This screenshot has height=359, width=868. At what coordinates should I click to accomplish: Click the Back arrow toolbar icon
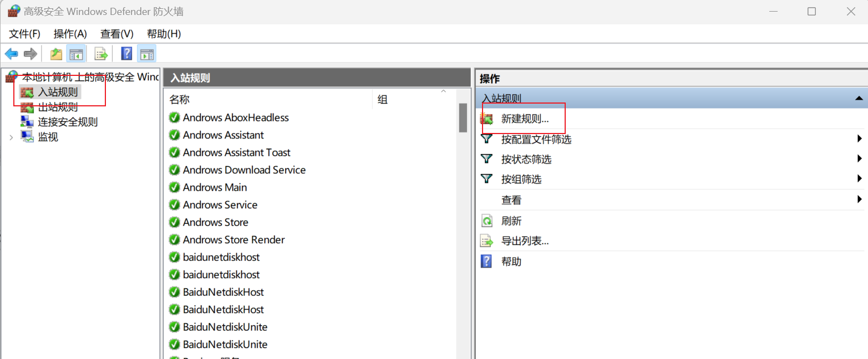tap(12, 54)
